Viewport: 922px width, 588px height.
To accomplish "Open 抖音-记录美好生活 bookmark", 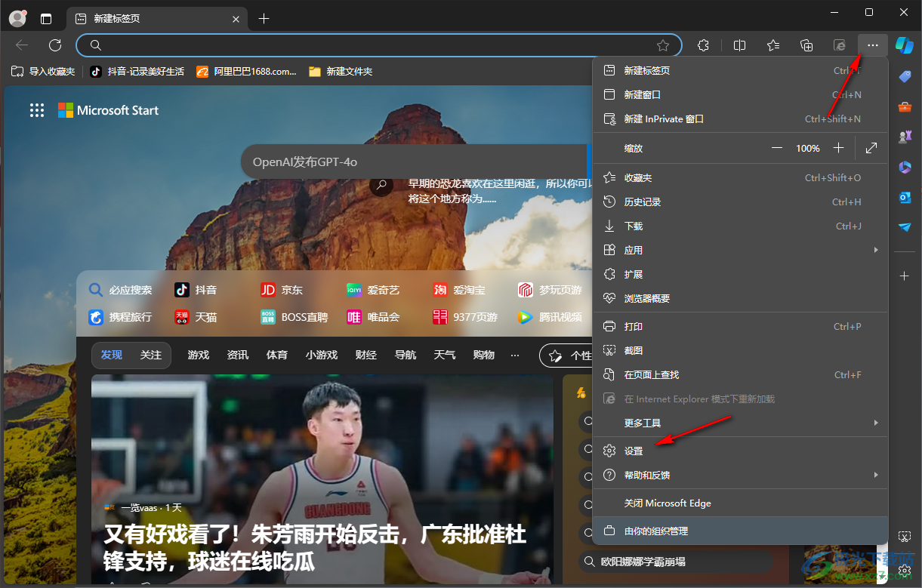I will pos(137,72).
